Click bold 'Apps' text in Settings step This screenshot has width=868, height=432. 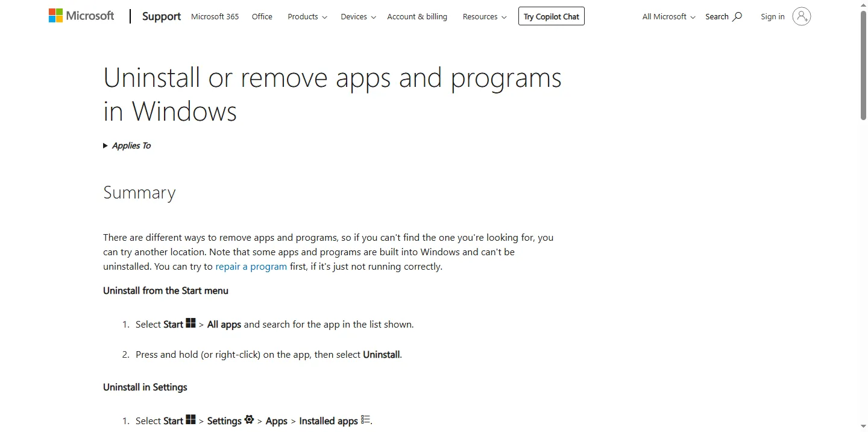[x=277, y=421]
